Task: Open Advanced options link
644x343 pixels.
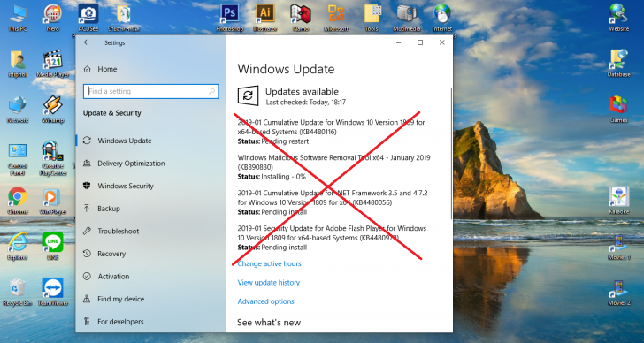Action: point(265,301)
